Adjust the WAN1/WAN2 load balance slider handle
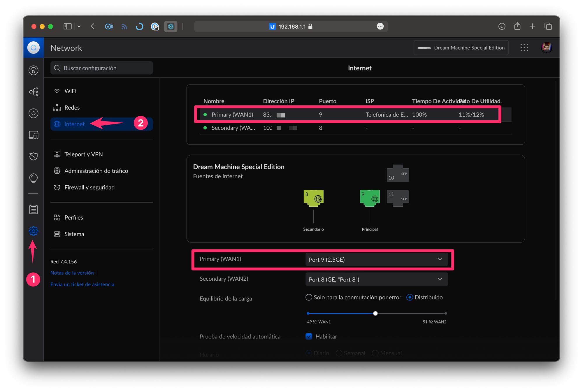The image size is (583, 392). [375, 313]
